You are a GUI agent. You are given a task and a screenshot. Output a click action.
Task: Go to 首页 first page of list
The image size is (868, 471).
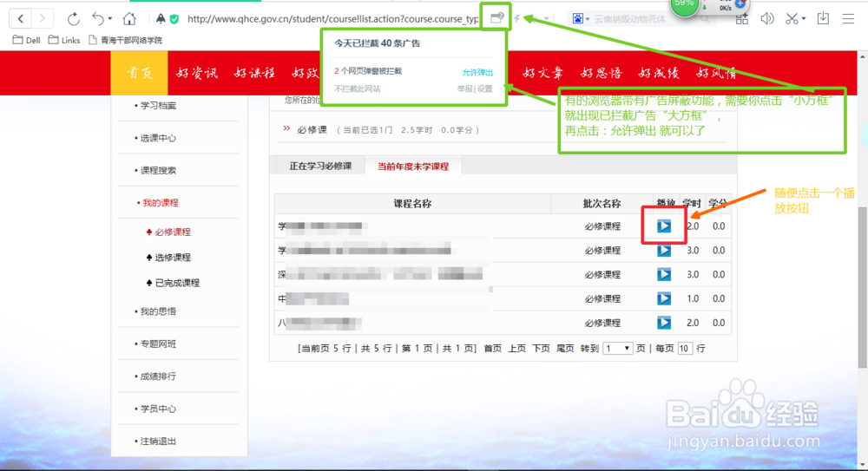click(x=493, y=348)
